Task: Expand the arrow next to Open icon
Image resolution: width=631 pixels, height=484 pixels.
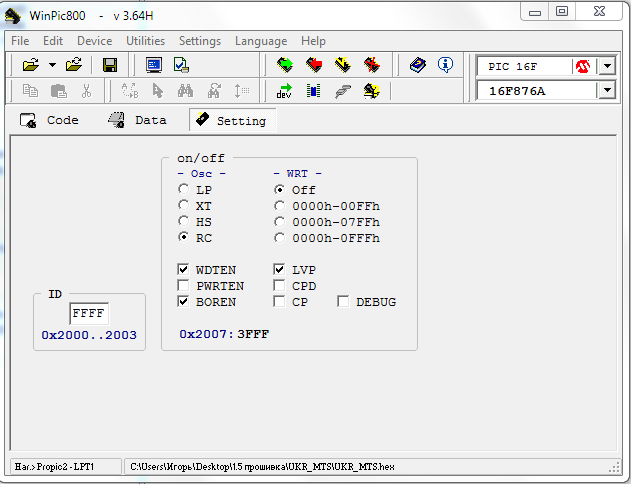Action: point(51,65)
